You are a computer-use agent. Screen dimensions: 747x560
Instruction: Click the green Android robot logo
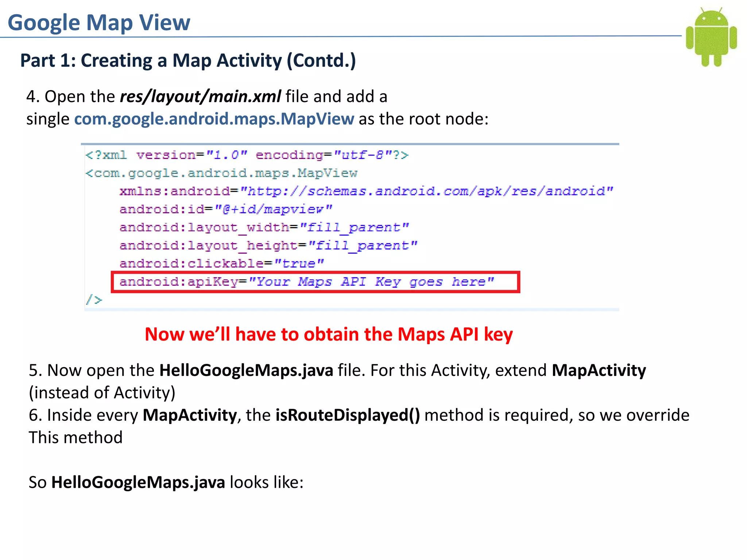(711, 37)
